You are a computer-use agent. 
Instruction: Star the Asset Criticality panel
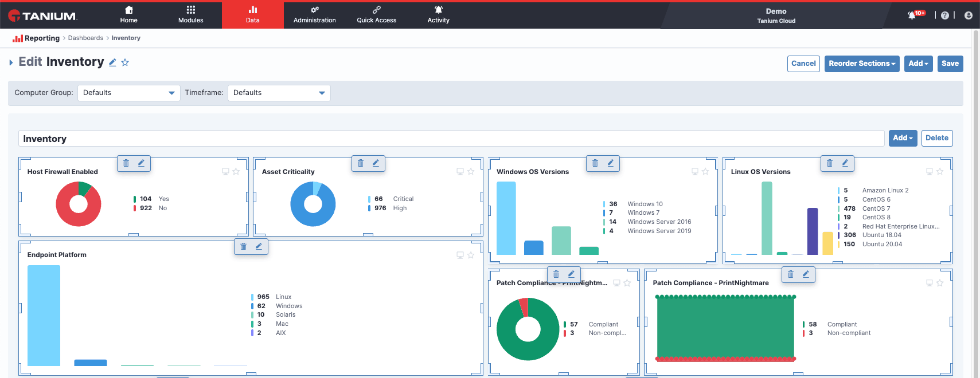click(470, 172)
